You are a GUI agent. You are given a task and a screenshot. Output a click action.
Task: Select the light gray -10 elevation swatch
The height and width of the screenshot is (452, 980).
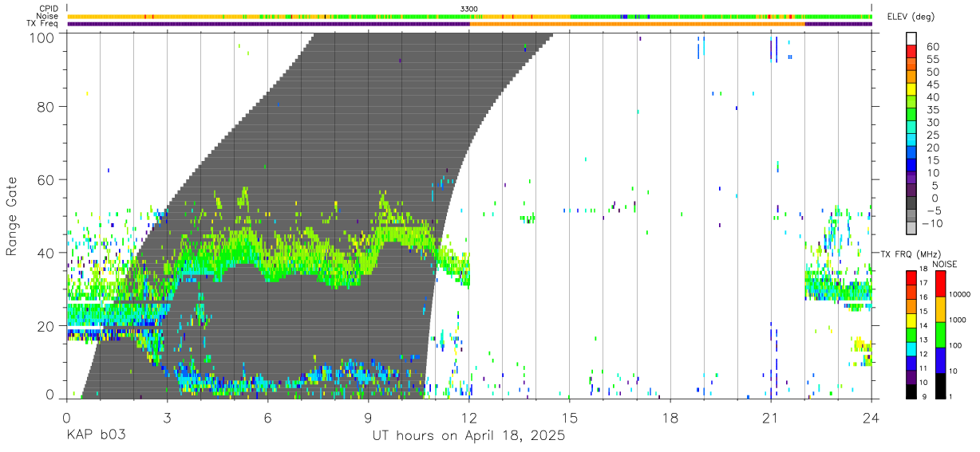pyautogui.click(x=911, y=230)
